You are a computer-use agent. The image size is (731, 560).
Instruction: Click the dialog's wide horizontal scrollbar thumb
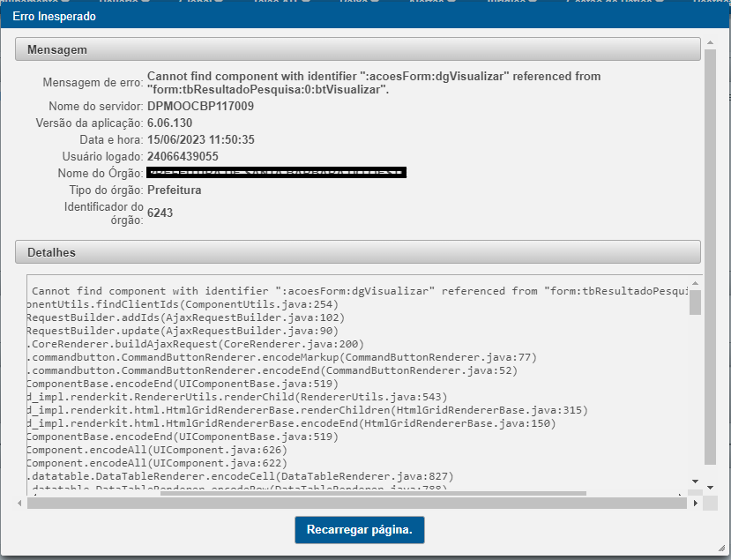click(x=356, y=503)
